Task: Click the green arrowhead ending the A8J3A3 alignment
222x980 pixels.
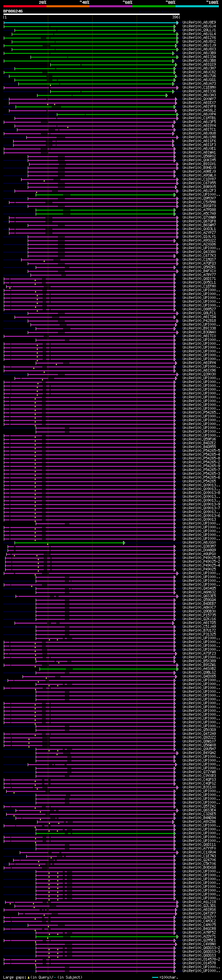Action: pos(166,96)
